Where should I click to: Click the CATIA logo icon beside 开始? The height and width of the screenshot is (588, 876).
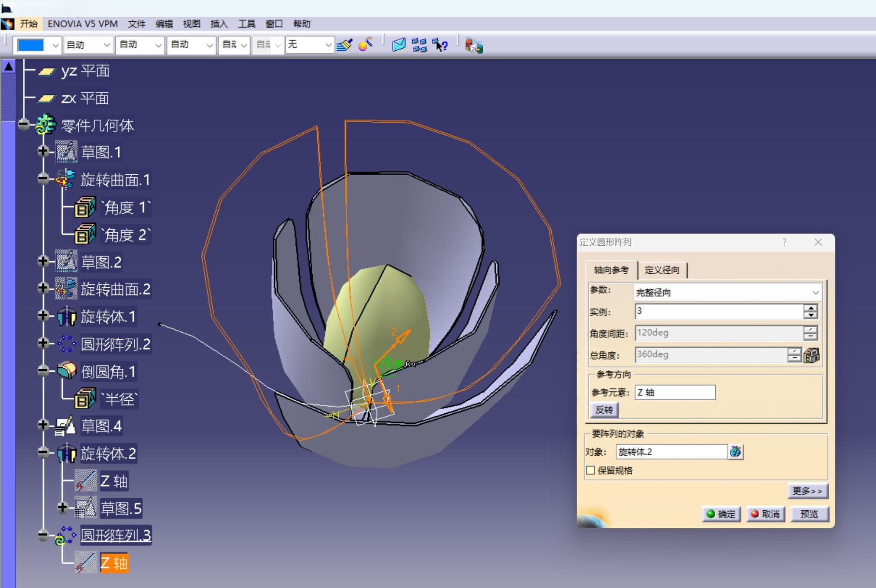coord(7,24)
